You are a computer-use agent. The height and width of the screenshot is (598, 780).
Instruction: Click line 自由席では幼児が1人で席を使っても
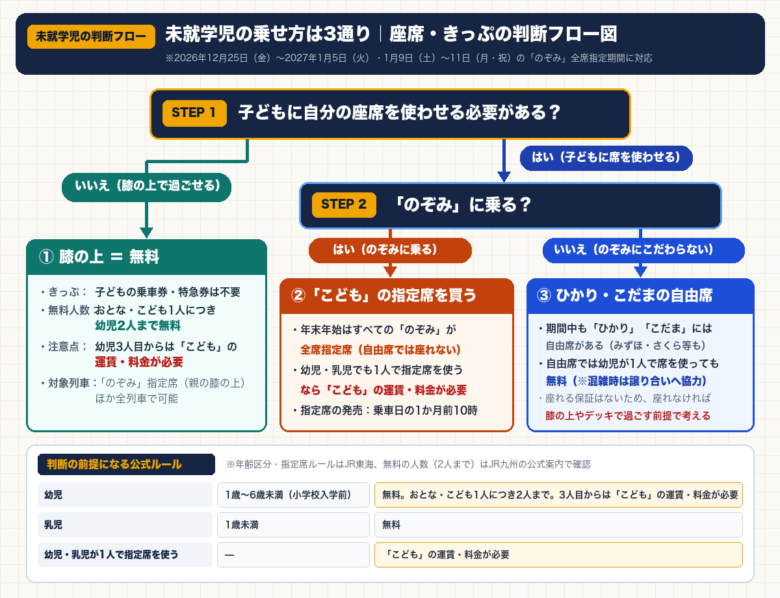pyautogui.click(x=632, y=364)
